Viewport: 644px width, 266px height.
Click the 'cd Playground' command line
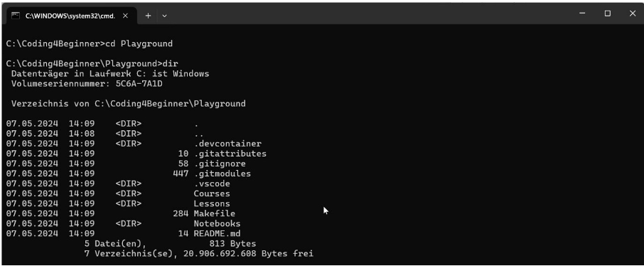(90, 43)
